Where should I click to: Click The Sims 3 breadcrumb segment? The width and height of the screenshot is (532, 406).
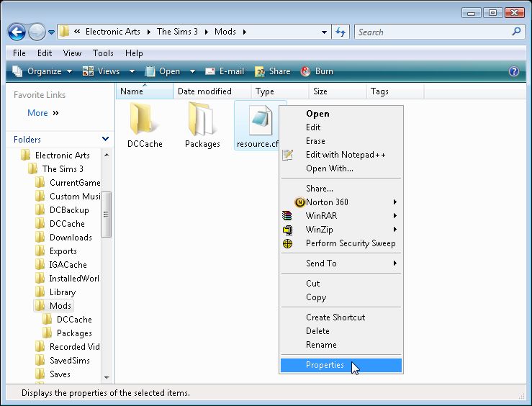[177, 32]
